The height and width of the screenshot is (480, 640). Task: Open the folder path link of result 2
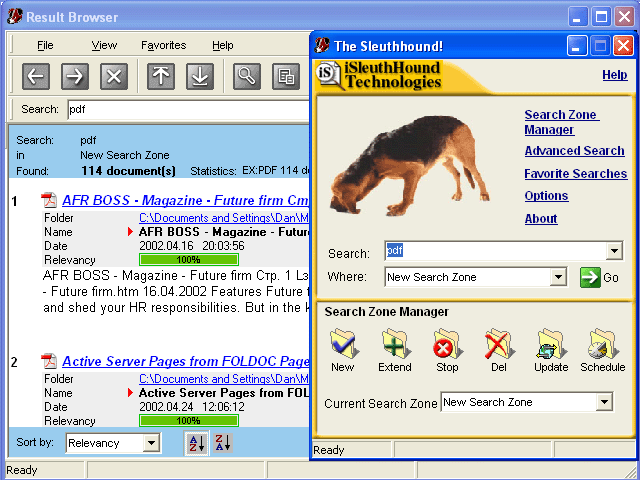pyautogui.click(x=224, y=379)
